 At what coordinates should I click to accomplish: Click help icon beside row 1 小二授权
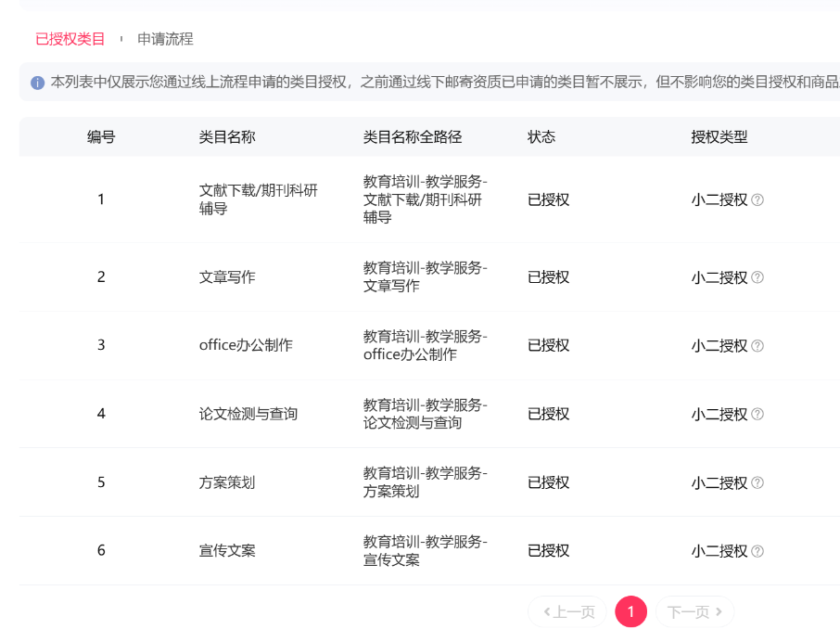757,199
